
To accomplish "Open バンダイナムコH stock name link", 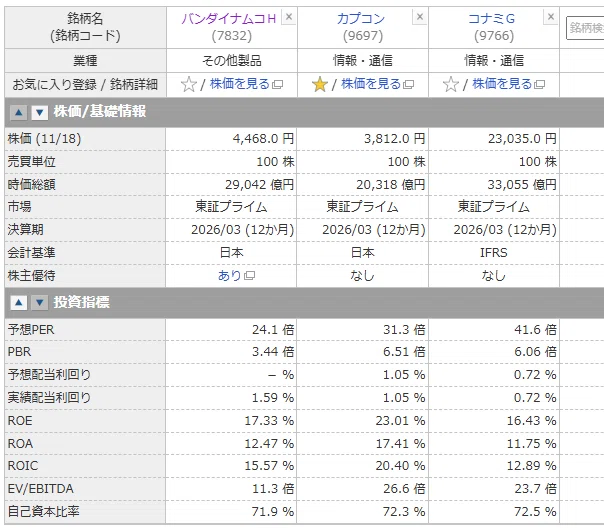I will tap(229, 19).
